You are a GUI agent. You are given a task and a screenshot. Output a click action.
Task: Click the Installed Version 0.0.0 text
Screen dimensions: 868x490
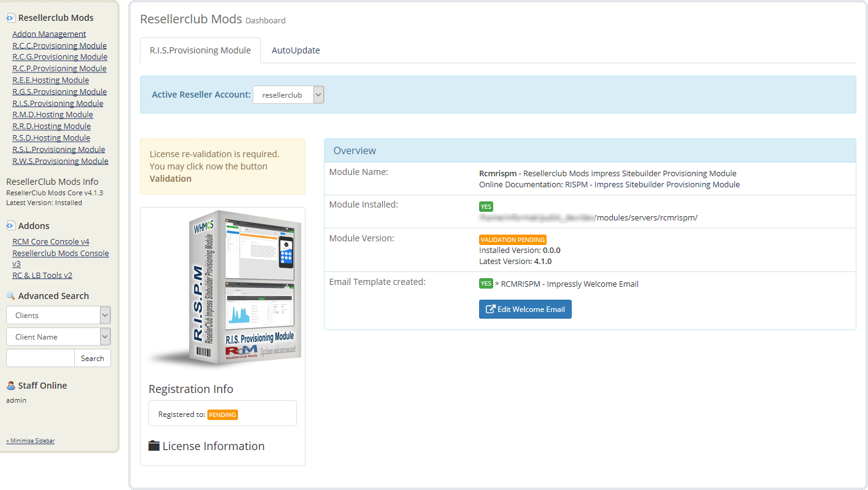click(x=520, y=250)
